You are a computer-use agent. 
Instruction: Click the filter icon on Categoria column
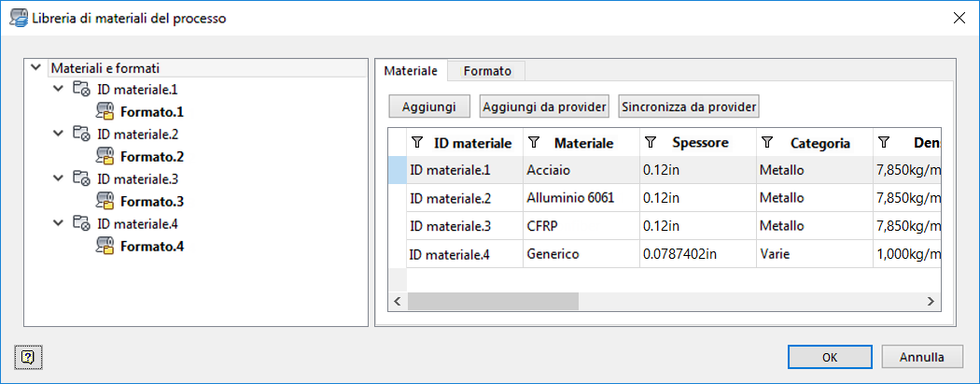point(768,143)
